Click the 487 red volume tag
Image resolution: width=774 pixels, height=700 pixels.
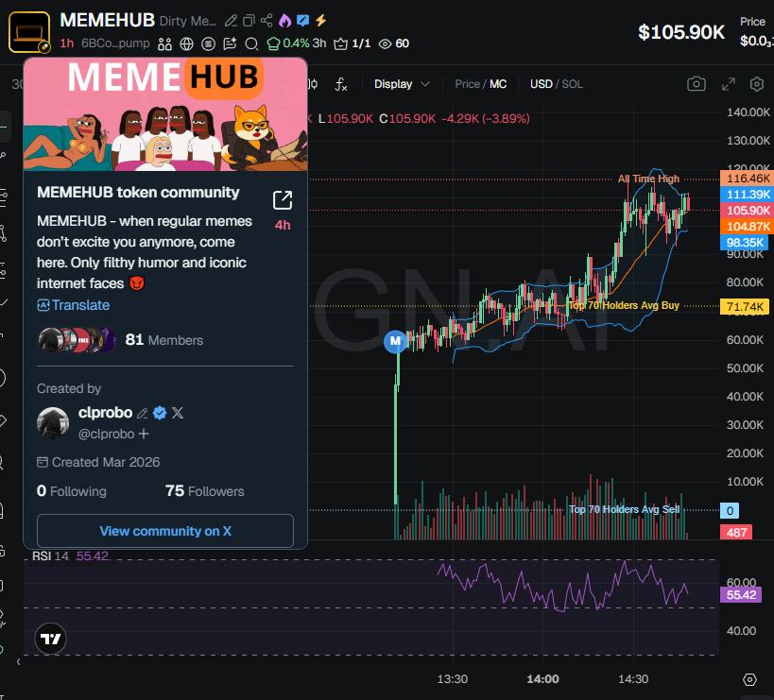click(736, 532)
